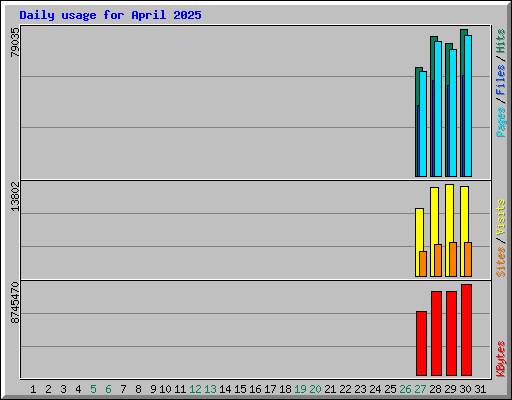Click the Pages legend label
This screenshot has width=512, height=400.
(501, 122)
